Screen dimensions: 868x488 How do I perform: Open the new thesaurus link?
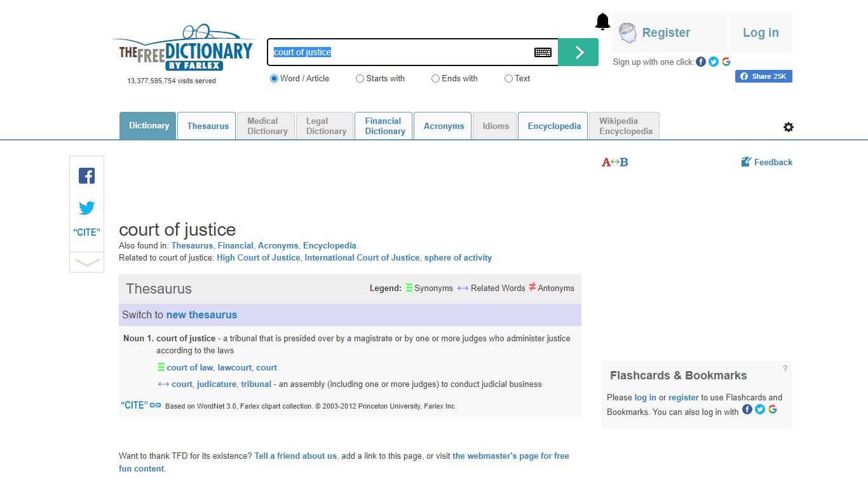[201, 315]
